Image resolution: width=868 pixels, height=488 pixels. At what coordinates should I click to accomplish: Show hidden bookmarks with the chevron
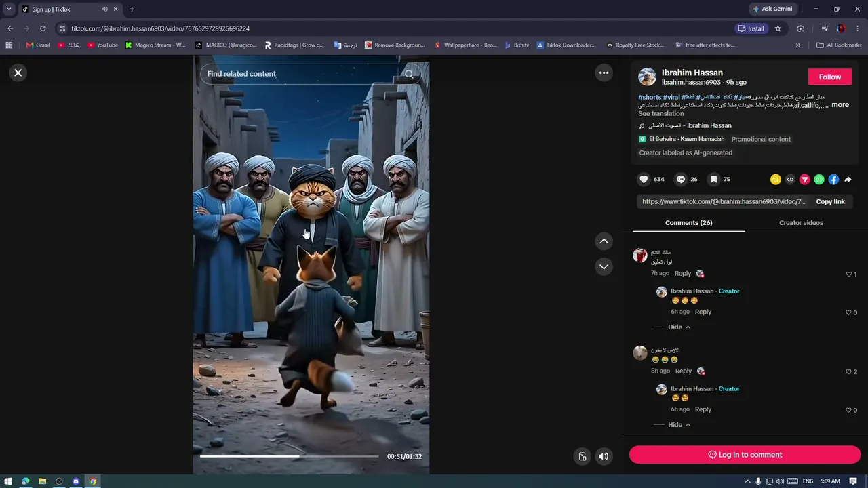click(798, 45)
